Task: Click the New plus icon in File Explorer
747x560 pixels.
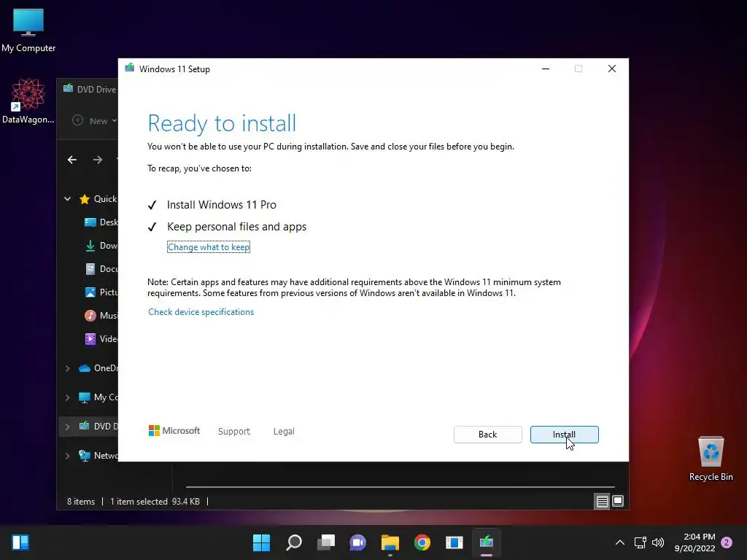Action: (77, 120)
